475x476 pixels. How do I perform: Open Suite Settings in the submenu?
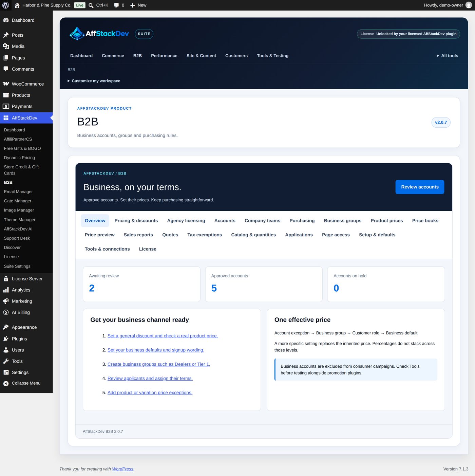(17, 266)
